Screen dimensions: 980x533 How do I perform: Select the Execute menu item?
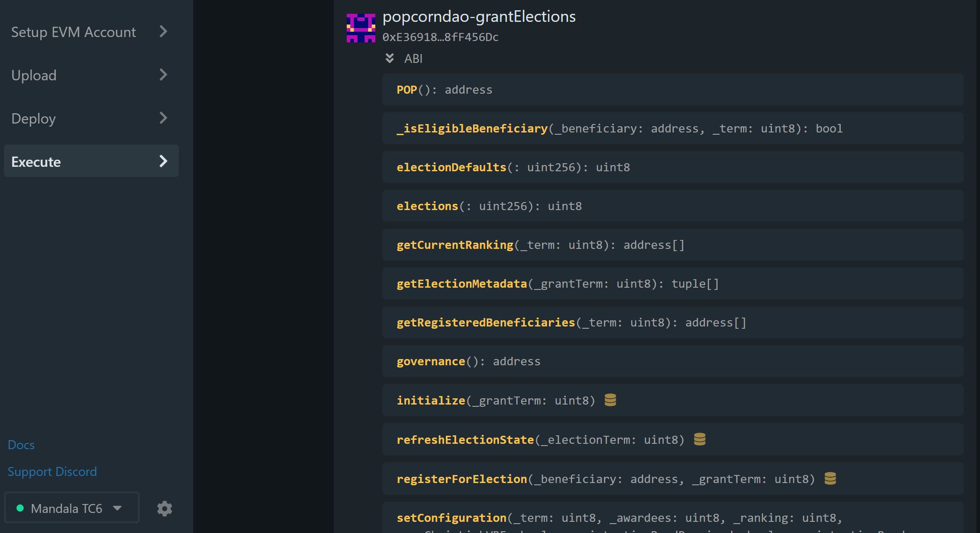[x=91, y=161]
